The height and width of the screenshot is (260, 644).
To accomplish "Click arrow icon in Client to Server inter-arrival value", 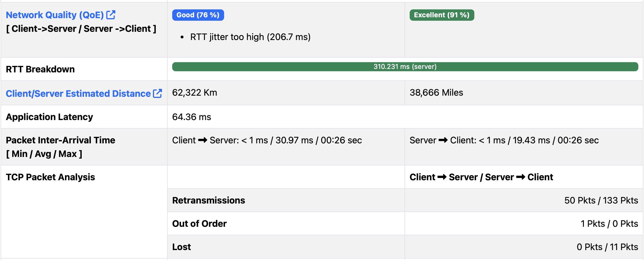I will (203, 140).
